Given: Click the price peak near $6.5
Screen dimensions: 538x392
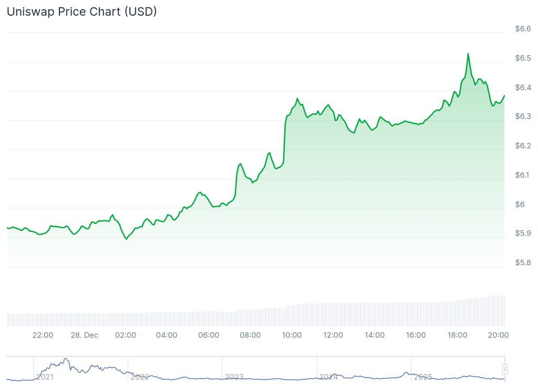Looking at the screenshot, I should (x=468, y=54).
